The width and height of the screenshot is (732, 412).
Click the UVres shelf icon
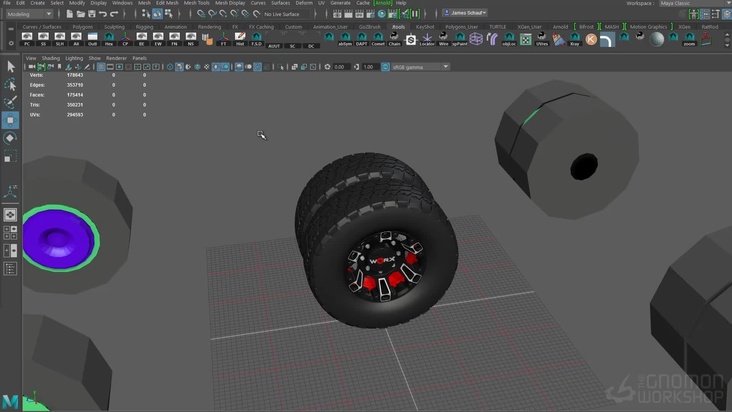(x=542, y=39)
